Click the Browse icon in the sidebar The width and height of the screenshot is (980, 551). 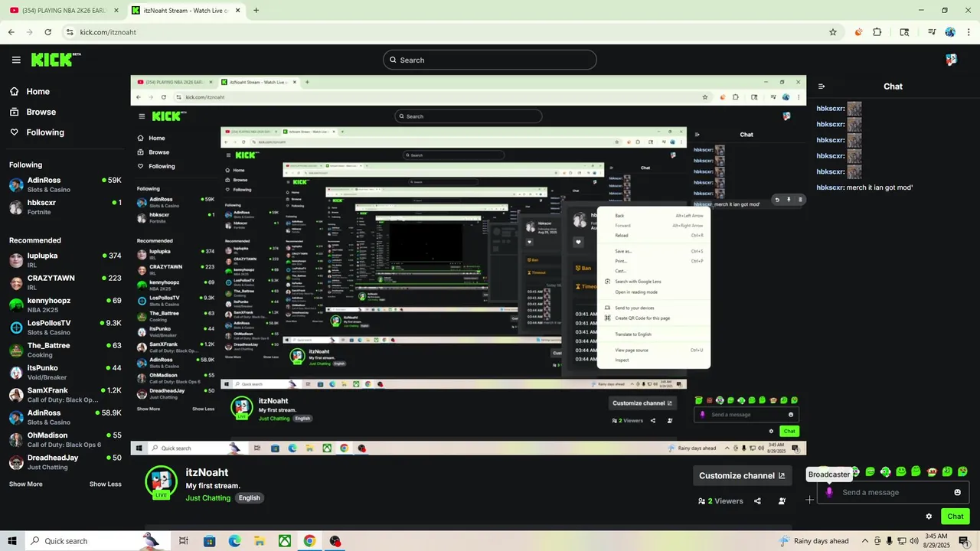[15, 112]
